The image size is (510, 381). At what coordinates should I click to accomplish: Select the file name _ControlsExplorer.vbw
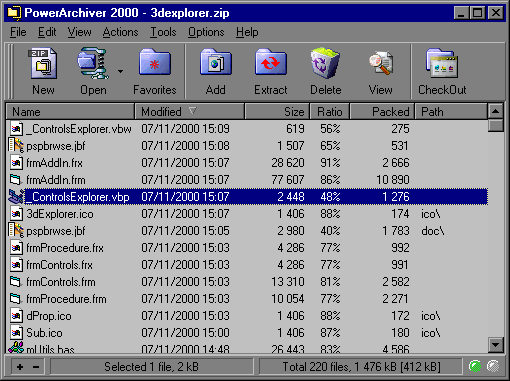coord(79,129)
